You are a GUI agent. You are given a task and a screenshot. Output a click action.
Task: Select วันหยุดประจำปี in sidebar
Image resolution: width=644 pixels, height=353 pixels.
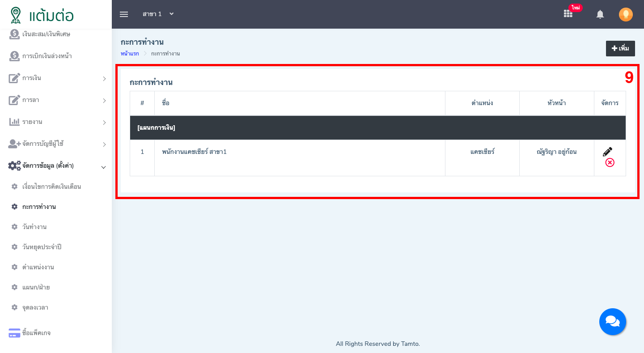click(42, 247)
